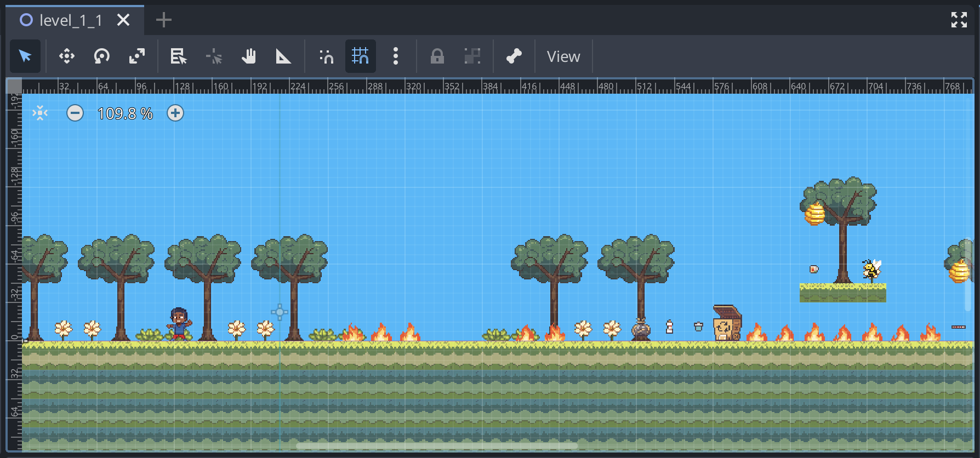This screenshot has width=980, height=458.
Task: Click the pivot change tool icon
Action: (x=214, y=56)
